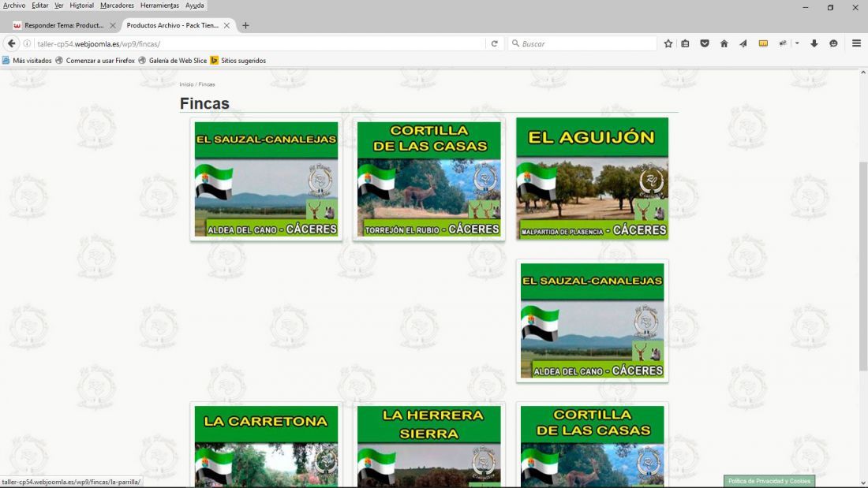
Task: Focus the 'Buscar' search box
Action: point(582,43)
